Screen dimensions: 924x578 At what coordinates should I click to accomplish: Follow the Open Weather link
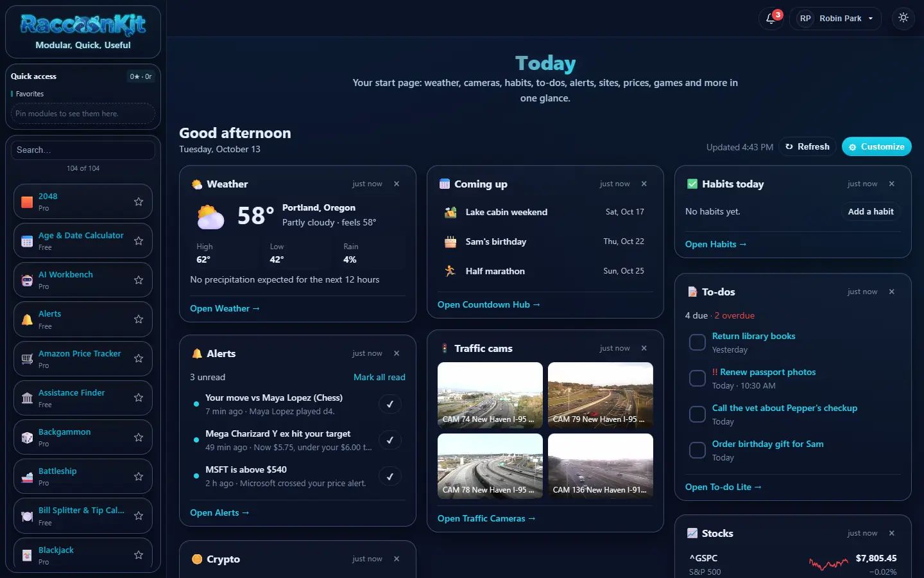(x=225, y=308)
